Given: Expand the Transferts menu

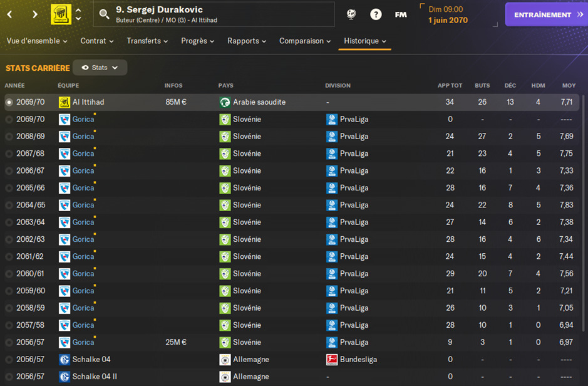Looking at the screenshot, I should [147, 41].
